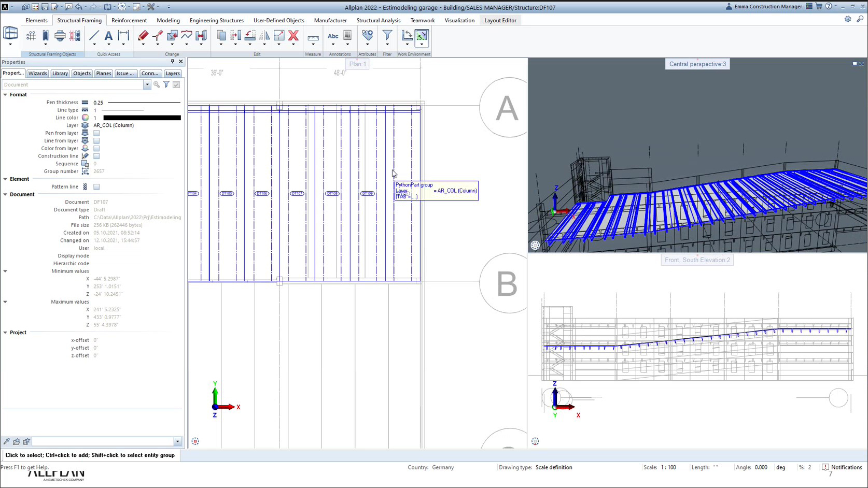Select the Dimension line tool
Viewport: 868px width, 488px height.
coord(123,35)
